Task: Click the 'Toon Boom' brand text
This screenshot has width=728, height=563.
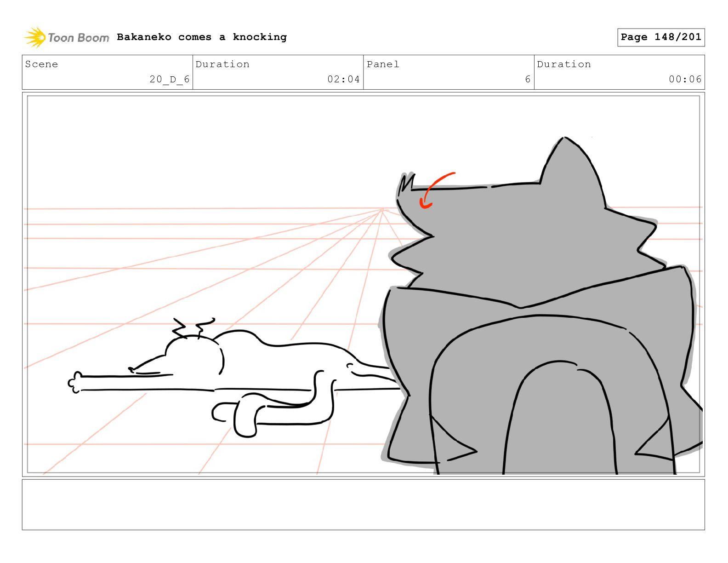Action: (x=79, y=38)
